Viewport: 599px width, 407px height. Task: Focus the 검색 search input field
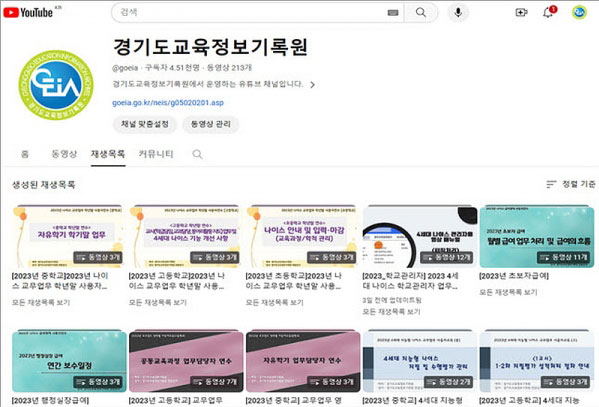tap(252, 13)
